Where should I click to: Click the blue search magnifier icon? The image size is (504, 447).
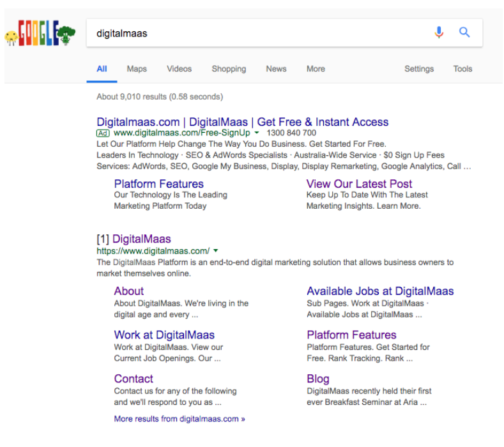(464, 32)
